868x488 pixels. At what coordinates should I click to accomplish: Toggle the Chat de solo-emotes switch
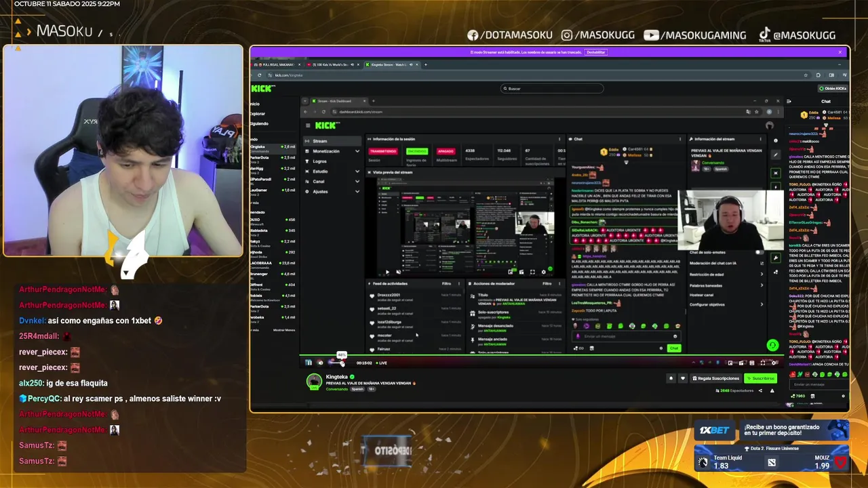coord(759,252)
